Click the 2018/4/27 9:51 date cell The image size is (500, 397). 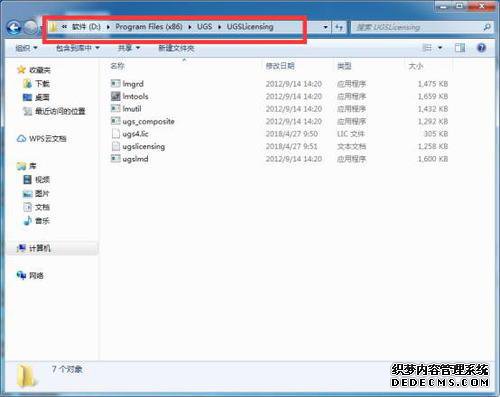tap(291, 146)
